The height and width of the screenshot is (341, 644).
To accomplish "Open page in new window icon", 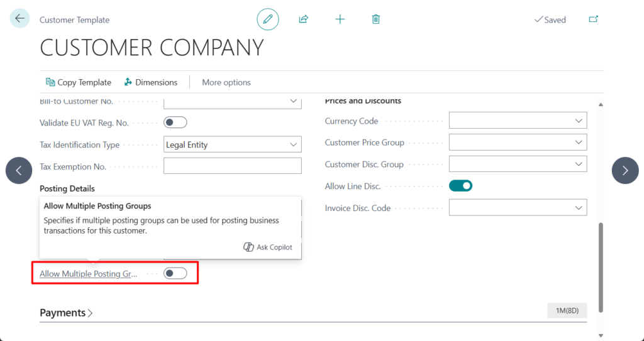I will click(x=593, y=19).
